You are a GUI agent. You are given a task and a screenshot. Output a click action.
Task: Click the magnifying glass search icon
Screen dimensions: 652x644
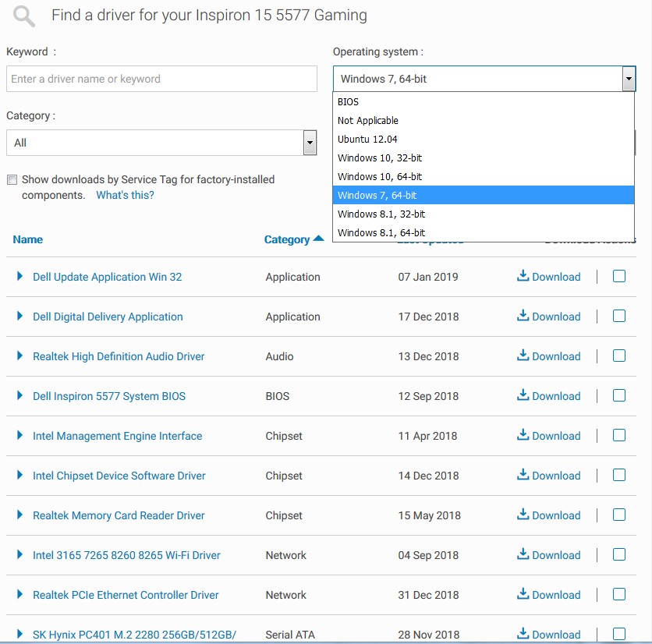tap(23, 16)
